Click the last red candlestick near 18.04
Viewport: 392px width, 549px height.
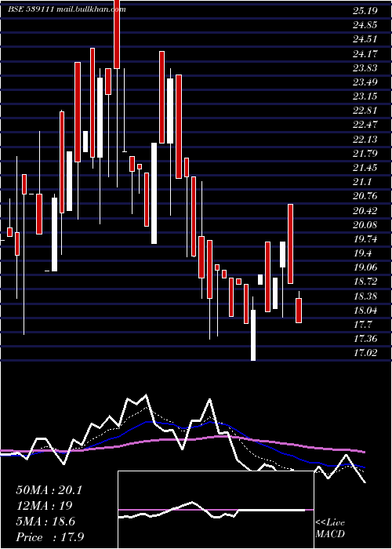pos(299,311)
